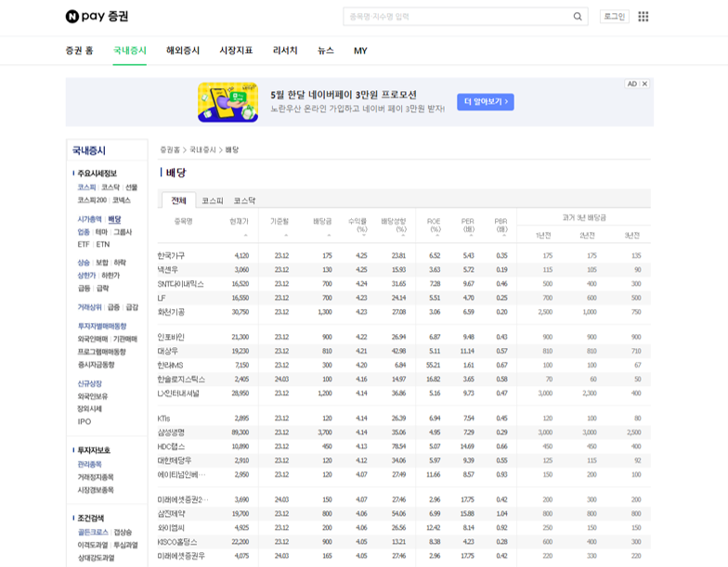This screenshot has height=567, width=728.
Task: Focus the 종목명·지수명 입력 search field
Action: pos(457,17)
